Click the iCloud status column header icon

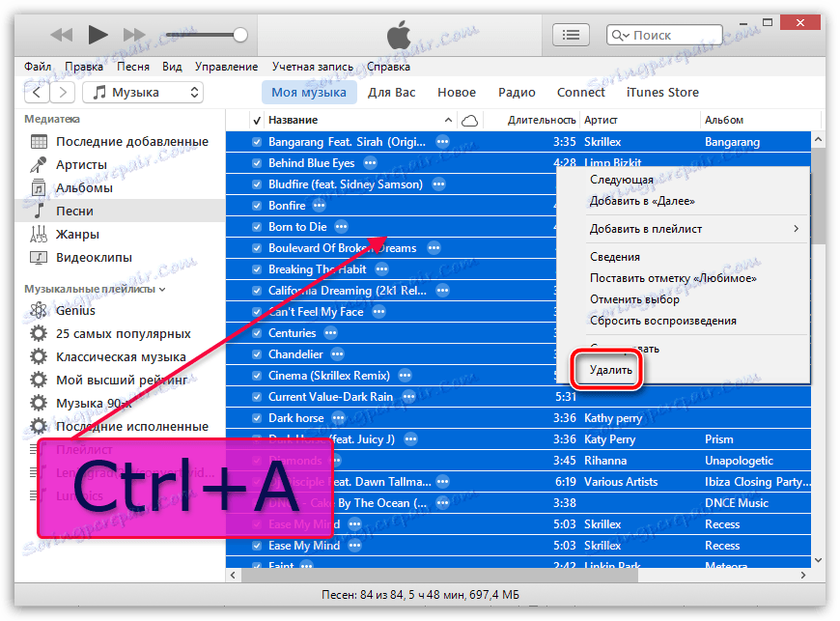pos(470,121)
